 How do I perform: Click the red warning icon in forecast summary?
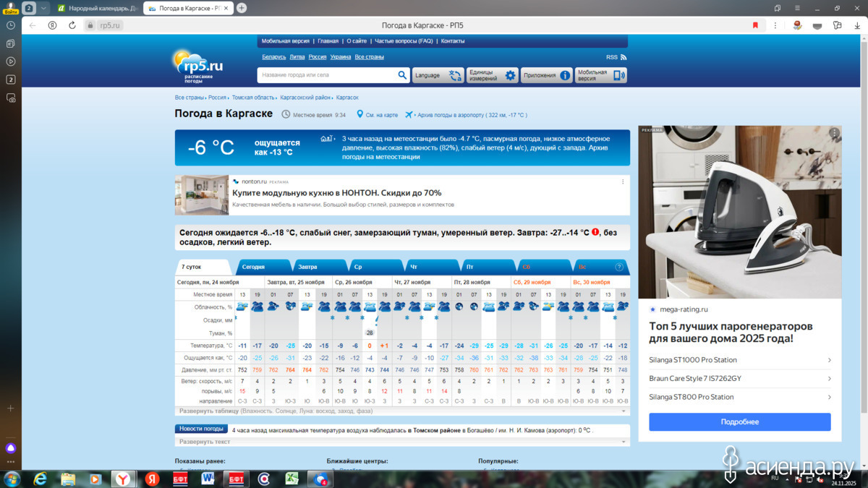[x=595, y=232]
